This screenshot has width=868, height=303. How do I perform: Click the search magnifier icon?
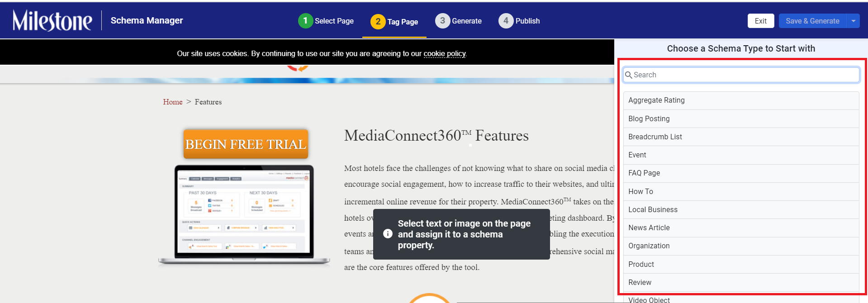click(x=629, y=75)
